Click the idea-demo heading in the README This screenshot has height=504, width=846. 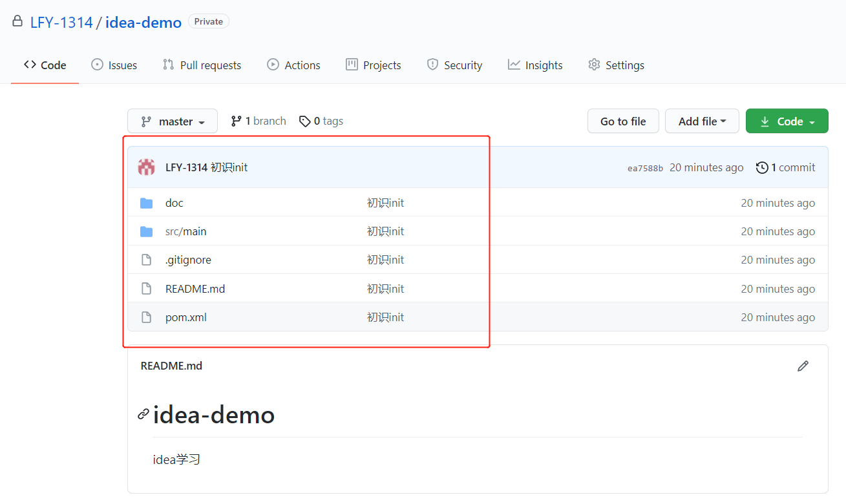[214, 414]
